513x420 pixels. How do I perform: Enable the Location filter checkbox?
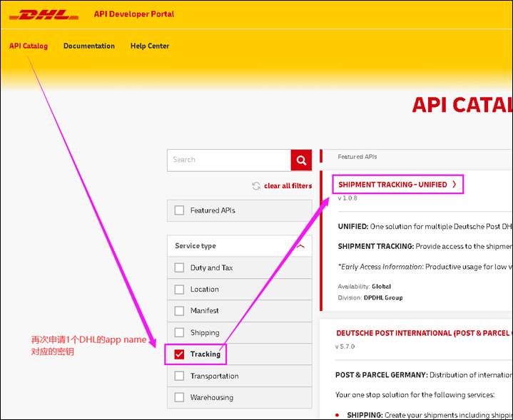click(x=179, y=290)
